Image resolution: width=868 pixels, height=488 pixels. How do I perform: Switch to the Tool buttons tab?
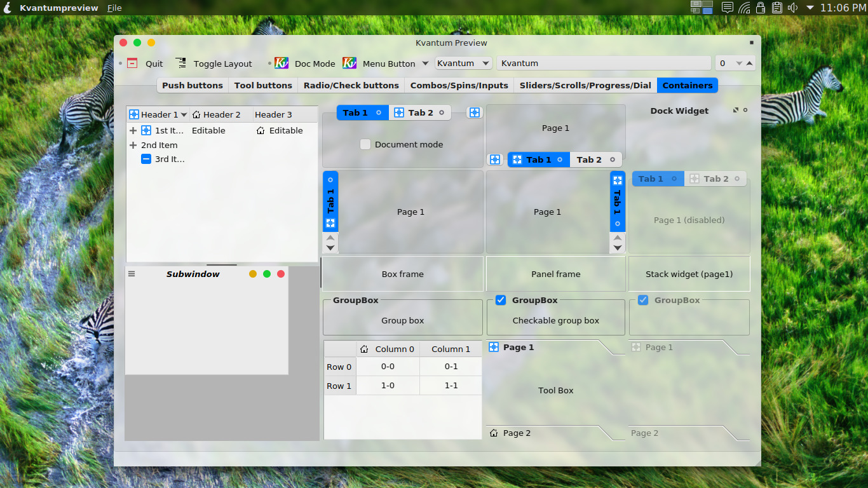(263, 85)
